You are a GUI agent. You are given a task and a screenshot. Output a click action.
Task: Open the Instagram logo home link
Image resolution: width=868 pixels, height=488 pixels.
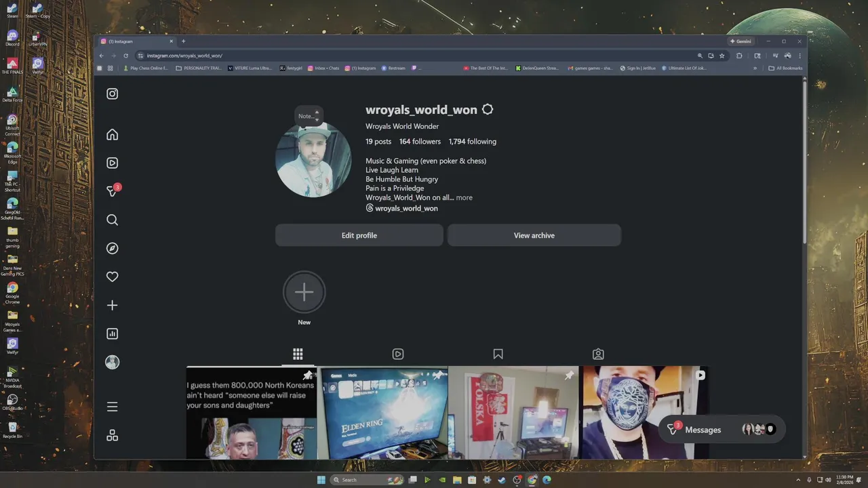tap(113, 94)
